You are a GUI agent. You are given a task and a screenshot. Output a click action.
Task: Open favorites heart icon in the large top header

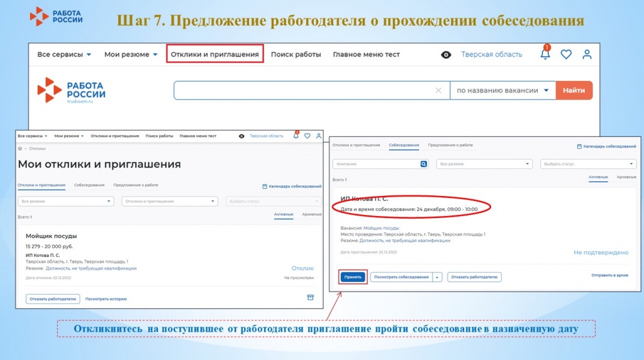[566, 54]
